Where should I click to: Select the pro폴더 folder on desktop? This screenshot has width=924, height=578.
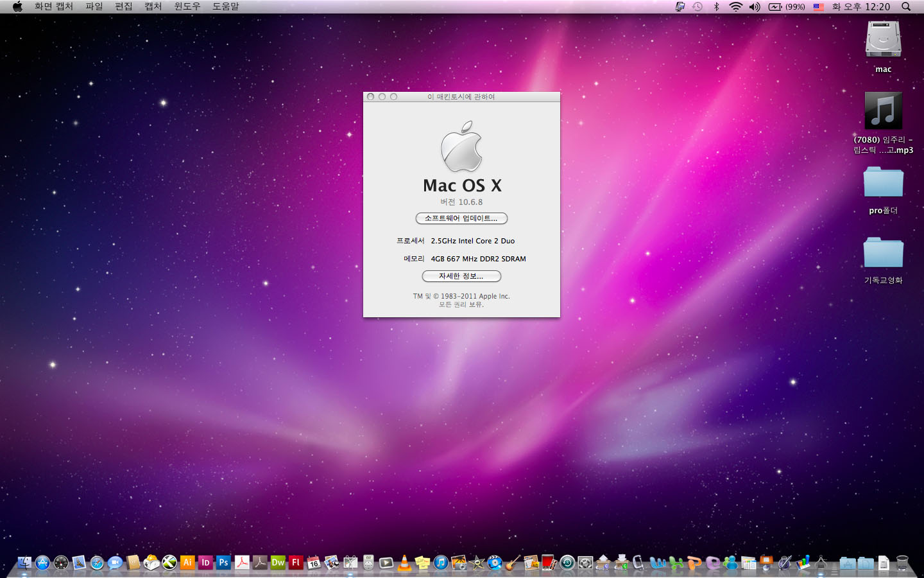tap(884, 182)
